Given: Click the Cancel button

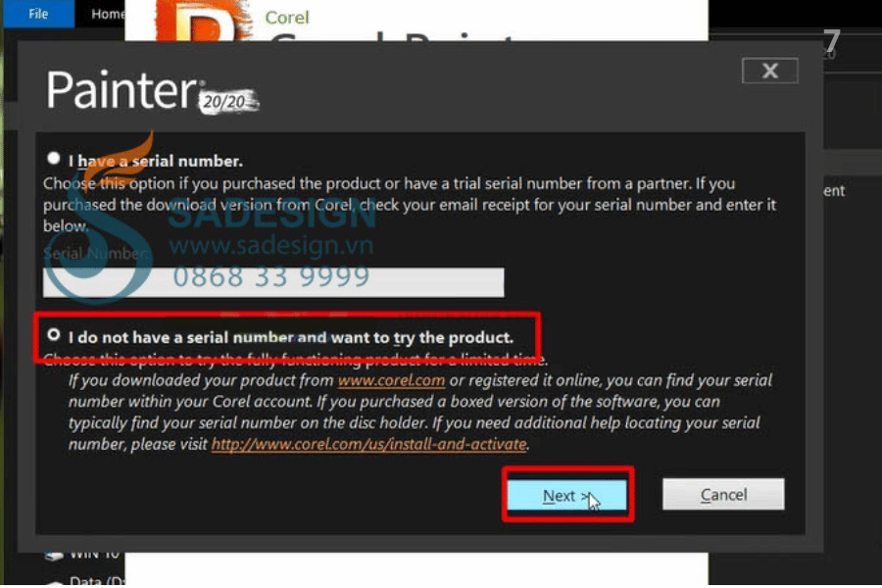Looking at the screenshot, I should point(723,495).
